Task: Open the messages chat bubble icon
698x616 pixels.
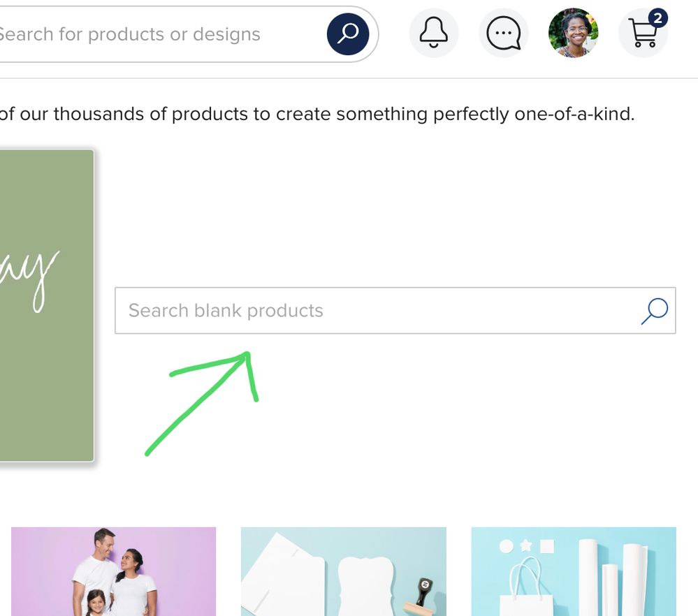Action: click(503, 34)
